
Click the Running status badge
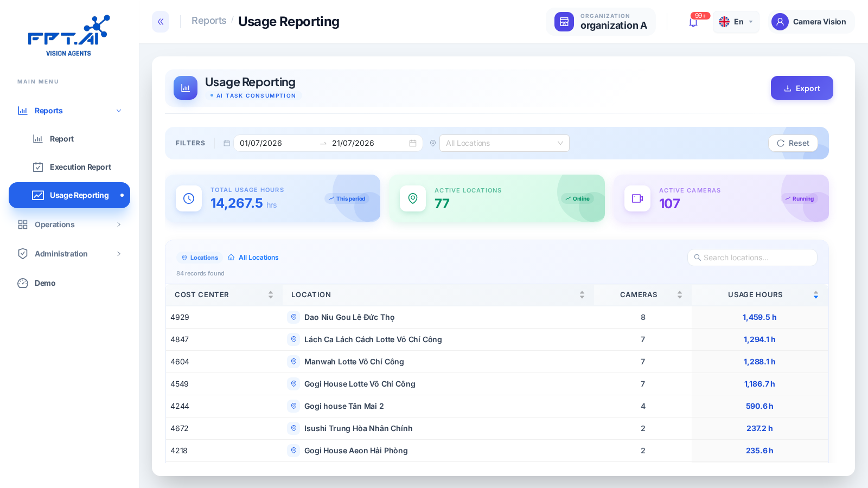point(799,198)
